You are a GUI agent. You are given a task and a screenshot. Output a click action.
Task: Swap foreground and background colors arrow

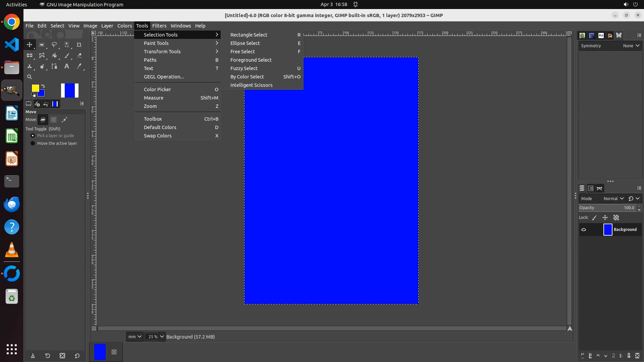(43, 86)
